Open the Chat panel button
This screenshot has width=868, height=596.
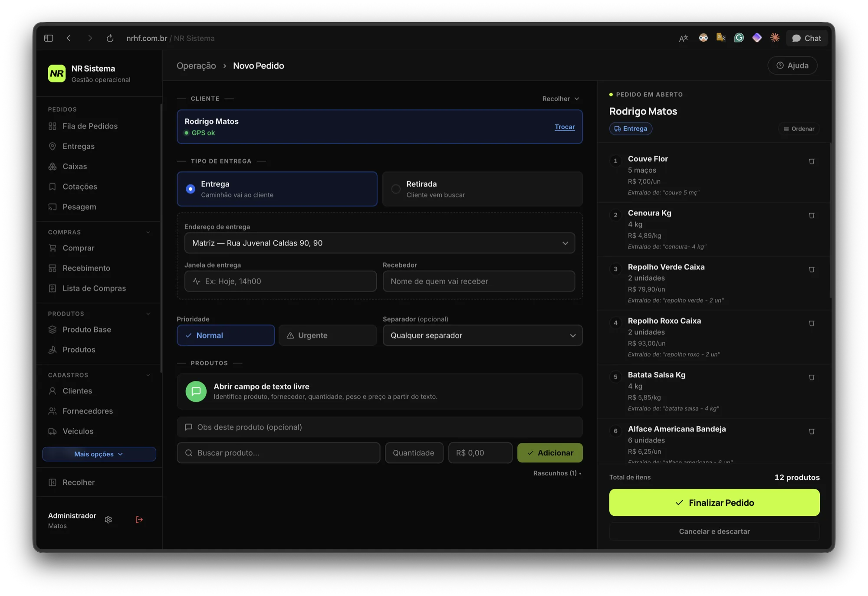point(807,38)
